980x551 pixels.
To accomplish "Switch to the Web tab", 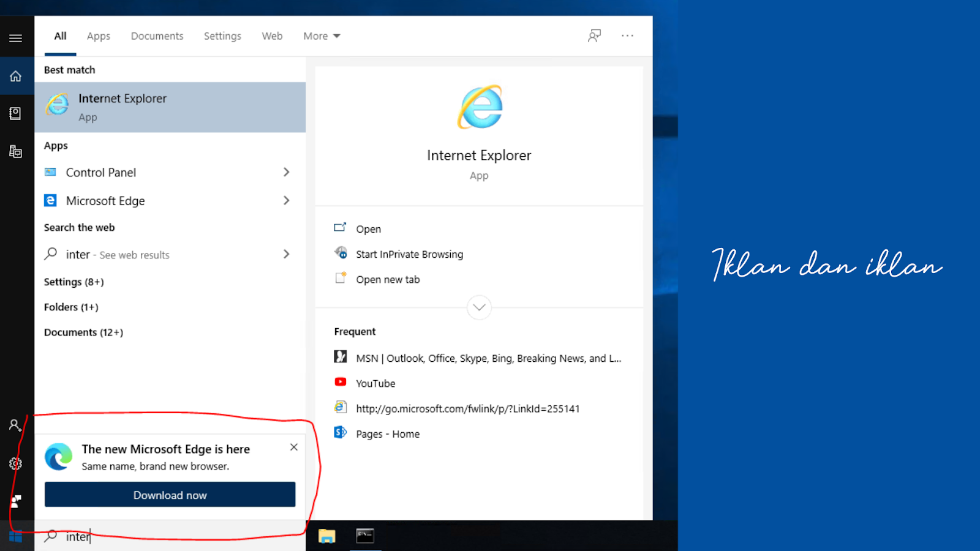I will click(272, 36).
